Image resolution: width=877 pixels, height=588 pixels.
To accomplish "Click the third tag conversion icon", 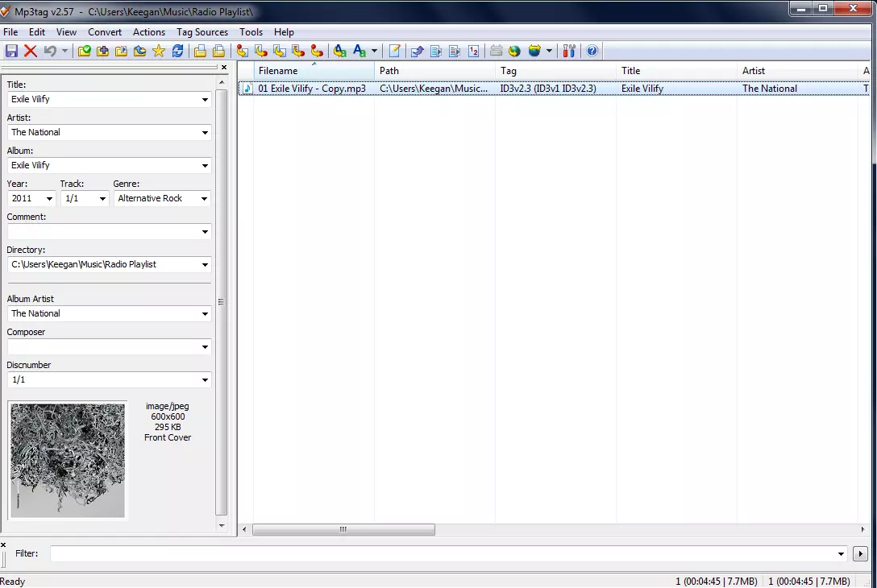I will coord(280,51).
